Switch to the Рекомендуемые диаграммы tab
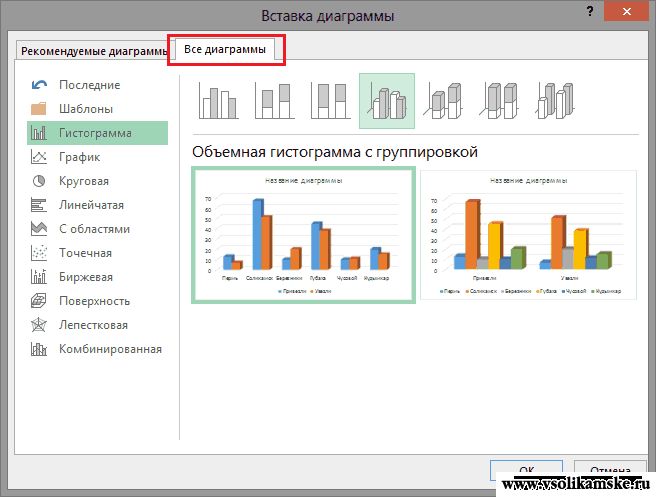This screenshot has height=497, width=656. point(94,51)
